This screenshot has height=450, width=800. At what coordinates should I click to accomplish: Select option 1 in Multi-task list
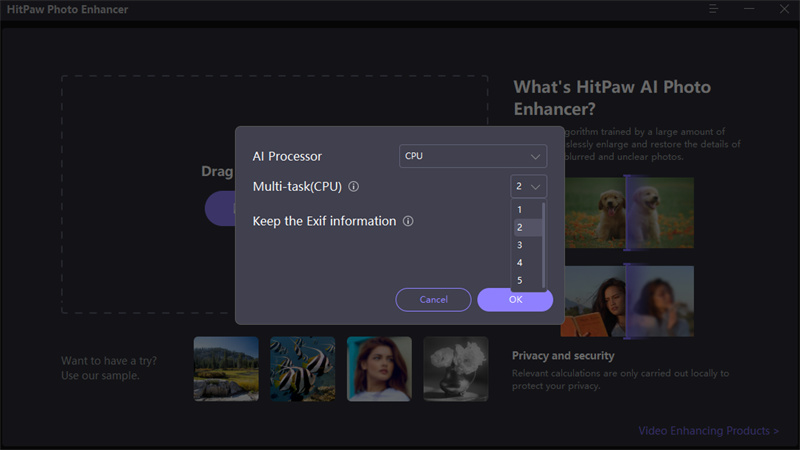pyautogui.click(x=527, y=210)
